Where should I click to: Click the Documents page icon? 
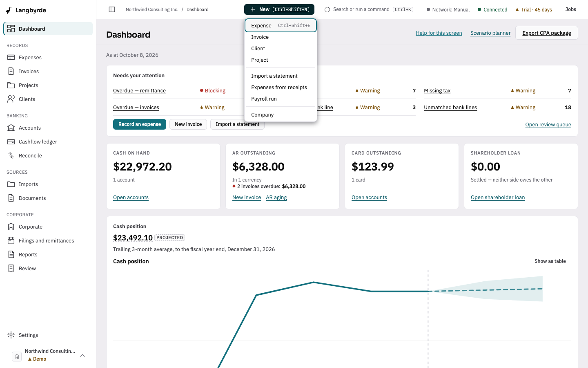[x=11, y=198]
